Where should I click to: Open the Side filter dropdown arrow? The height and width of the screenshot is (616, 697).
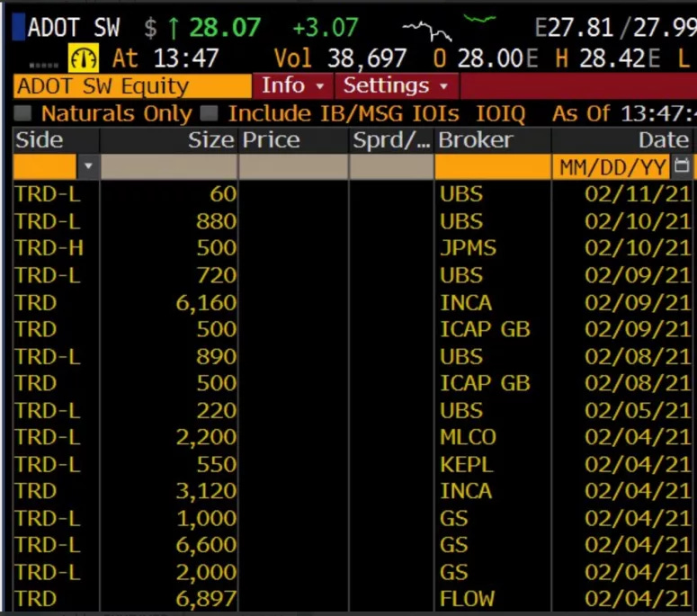point(87,167)
